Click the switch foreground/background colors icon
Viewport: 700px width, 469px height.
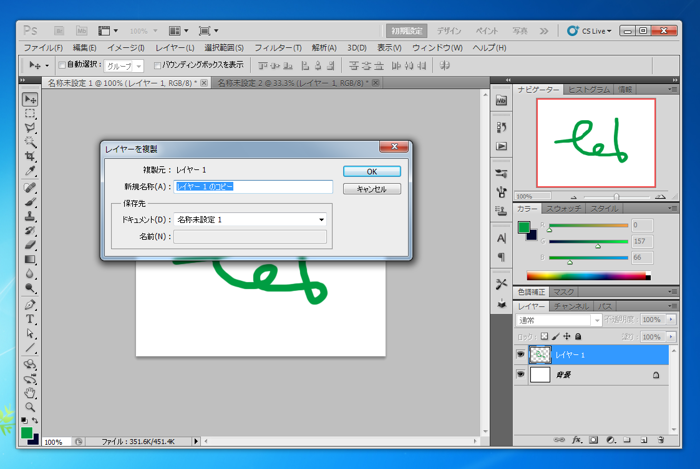pyautogui.click(x=35, y=420)
